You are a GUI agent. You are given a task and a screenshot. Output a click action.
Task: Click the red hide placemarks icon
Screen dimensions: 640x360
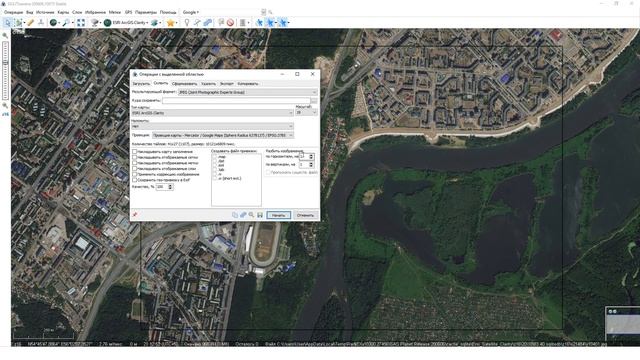(230, 22)
